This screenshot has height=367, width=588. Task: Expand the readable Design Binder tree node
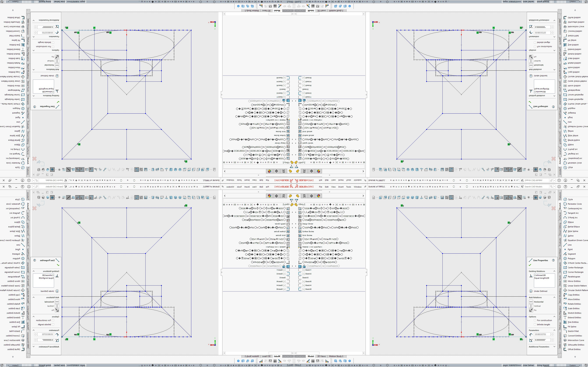point(296,224)
